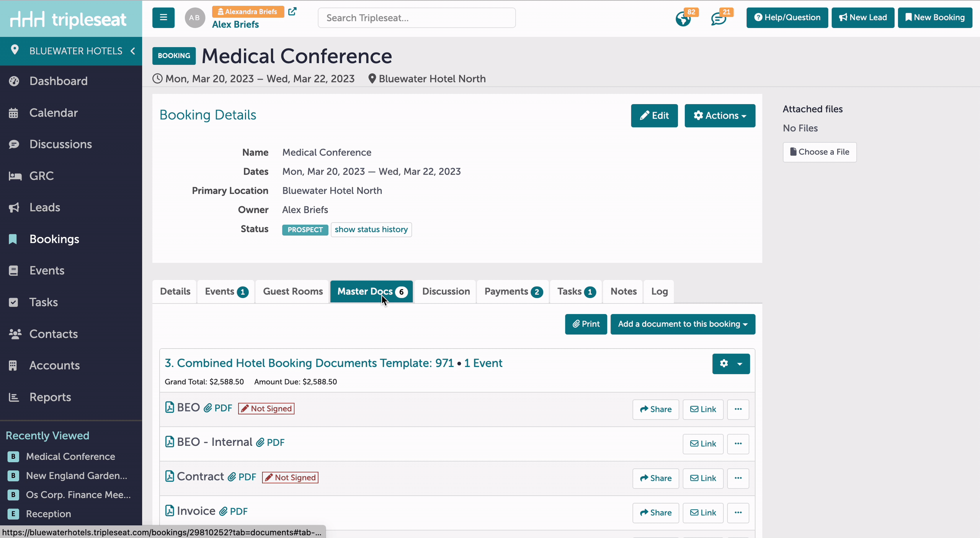
Task: Focus the Search Tripleseat field
Action: [x=416, y=18]
